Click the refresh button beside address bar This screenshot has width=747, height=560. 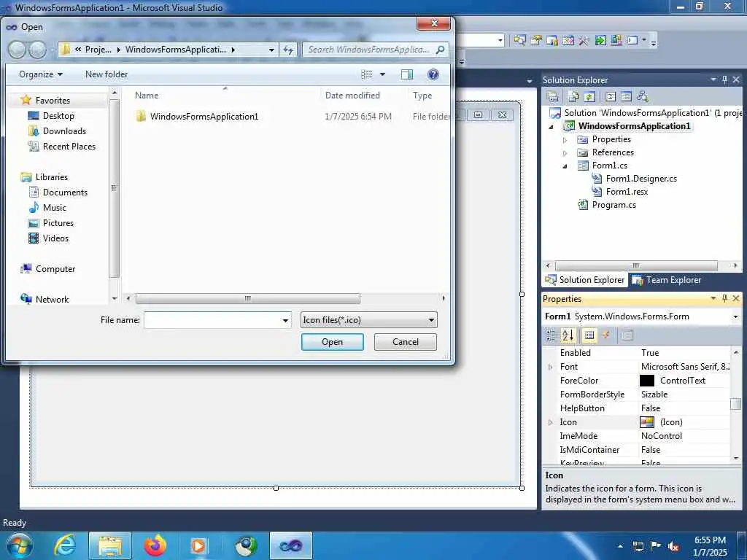pos(288,50)
